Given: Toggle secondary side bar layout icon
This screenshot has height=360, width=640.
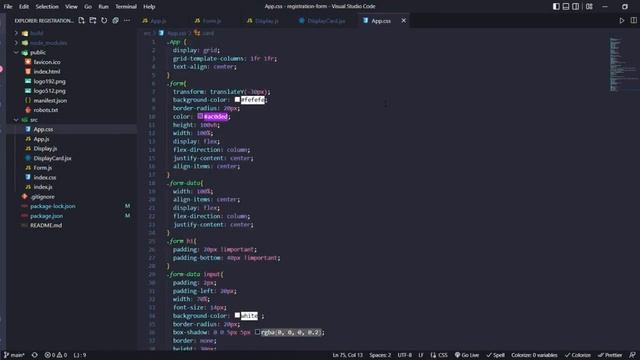Looking at the screenshot, I should point(576,7).
